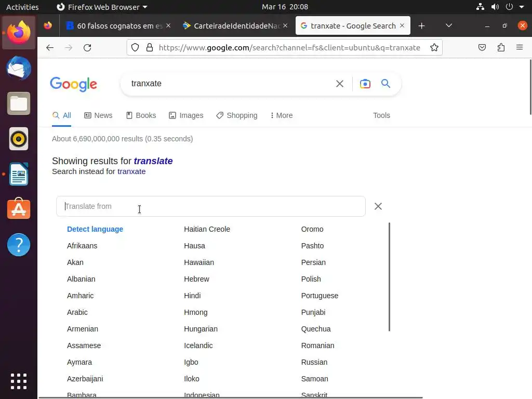Select Arabic from the language list
The image size is (532, 399).
77,312
